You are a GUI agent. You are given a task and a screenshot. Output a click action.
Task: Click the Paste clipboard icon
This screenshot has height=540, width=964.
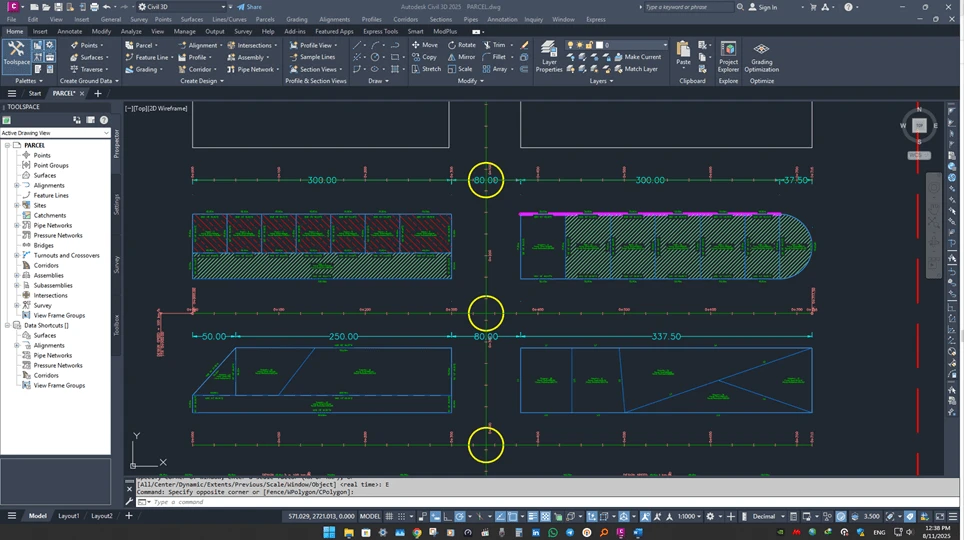click(x=683, y=52)
